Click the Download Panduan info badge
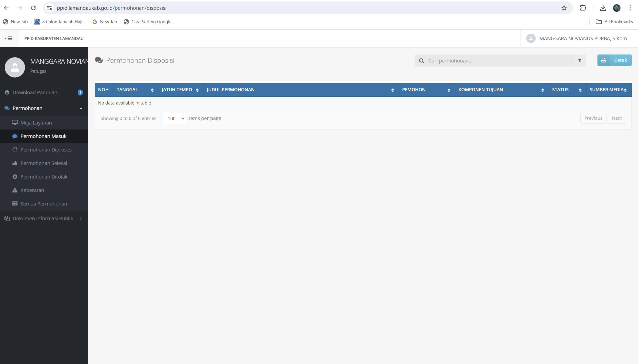The width and height of the screenshot is (638, 364). (x=80, y=92)
